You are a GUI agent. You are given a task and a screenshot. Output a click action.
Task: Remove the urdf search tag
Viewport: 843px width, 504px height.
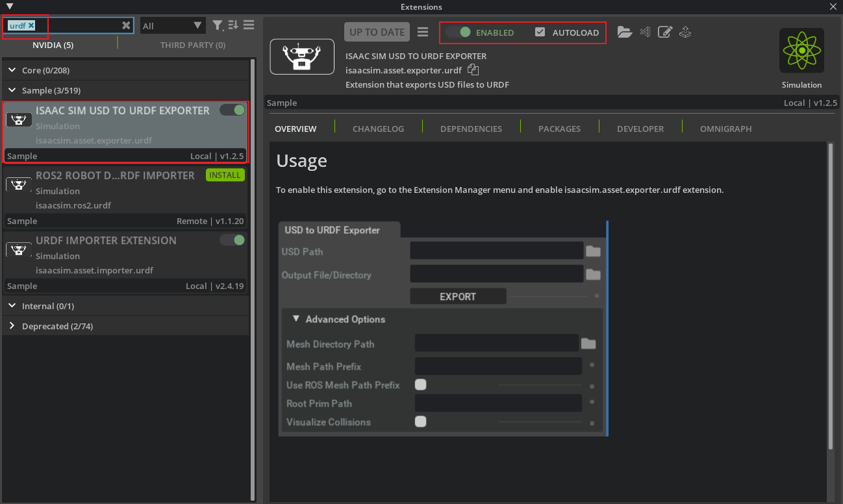pyautogui.click(x=31, y=25)
